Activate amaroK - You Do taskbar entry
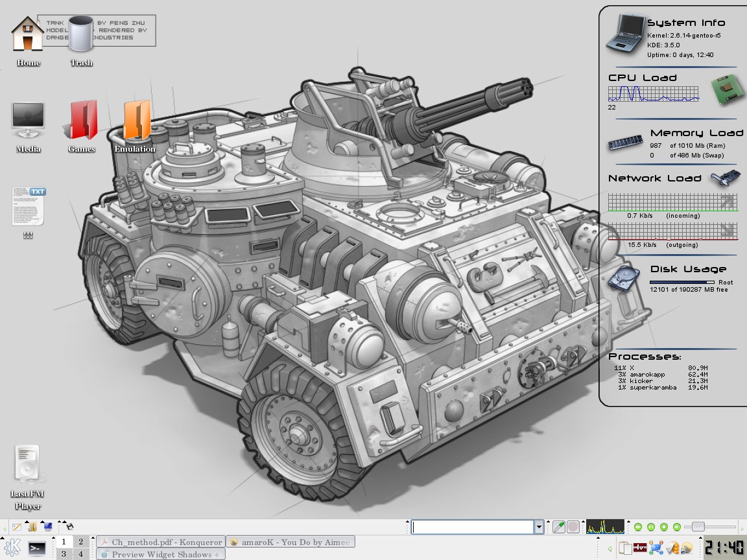This screenshot has width=747, height=560. [290, 542]
